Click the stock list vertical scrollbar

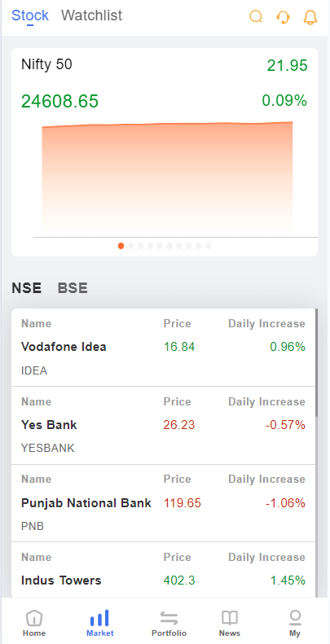click(316, 363)
